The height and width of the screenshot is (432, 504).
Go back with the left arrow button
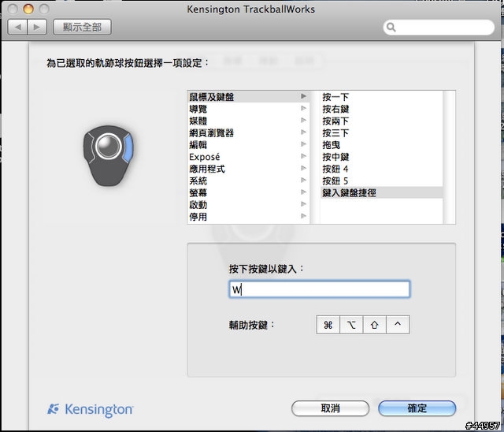point(17,27)
